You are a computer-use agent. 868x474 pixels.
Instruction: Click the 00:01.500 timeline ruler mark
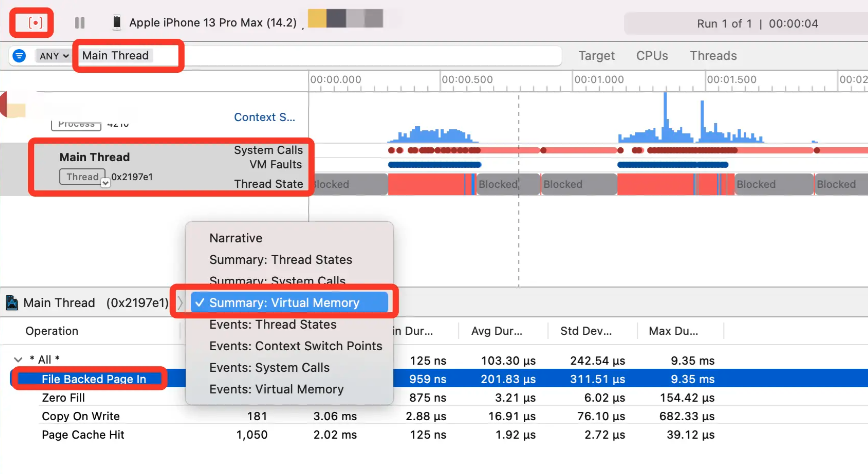pos(731,80)
